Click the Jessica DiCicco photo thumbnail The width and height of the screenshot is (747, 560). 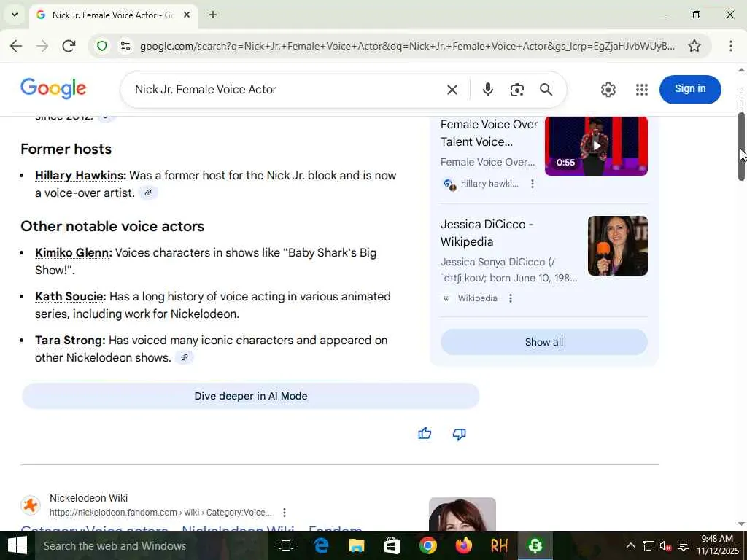coord(617,246)
